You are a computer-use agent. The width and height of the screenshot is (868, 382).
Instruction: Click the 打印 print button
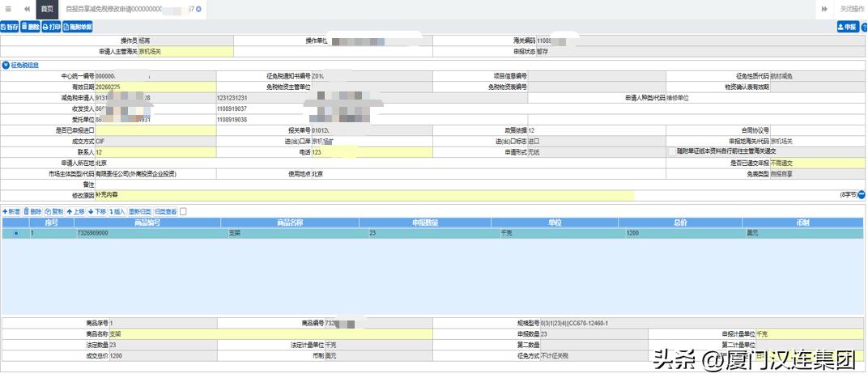tap(52, 27)
